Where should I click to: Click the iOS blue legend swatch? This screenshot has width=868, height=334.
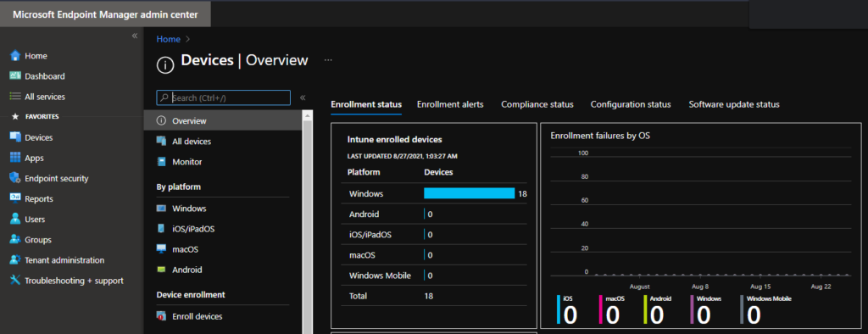(x=559, y=309)
